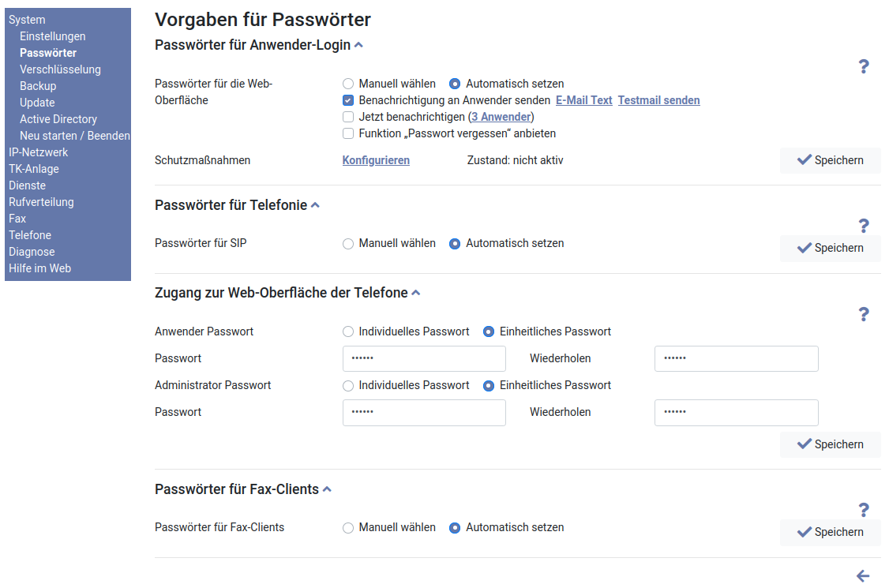Select Manuell wählen for SIP passwords
889x588 pixels.
pos(348,244)
